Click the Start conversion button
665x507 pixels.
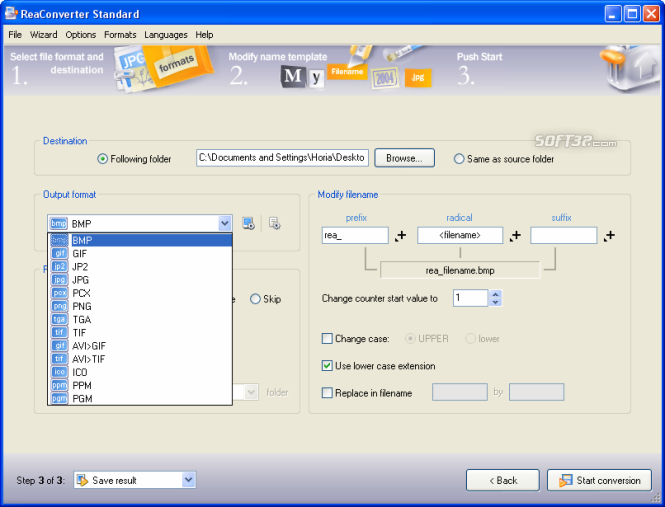click(x=599, y=480)
